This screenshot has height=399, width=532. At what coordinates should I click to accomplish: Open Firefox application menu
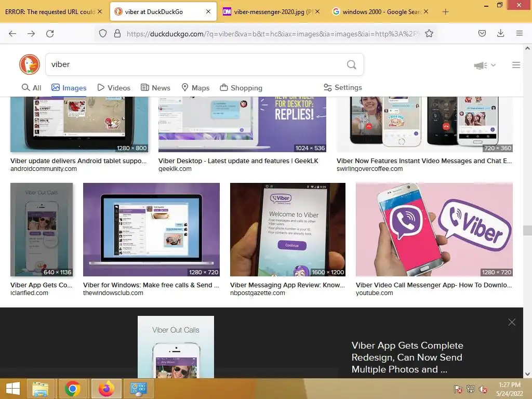(519, 33)
